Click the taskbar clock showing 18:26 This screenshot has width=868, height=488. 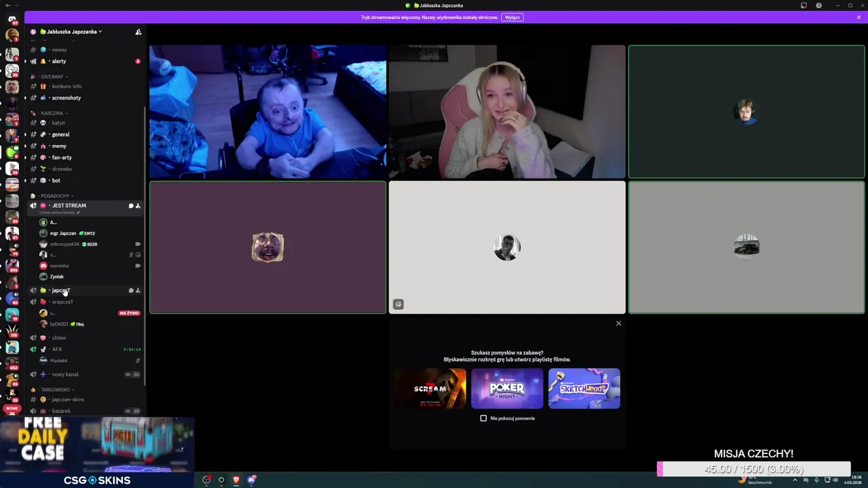852,480
